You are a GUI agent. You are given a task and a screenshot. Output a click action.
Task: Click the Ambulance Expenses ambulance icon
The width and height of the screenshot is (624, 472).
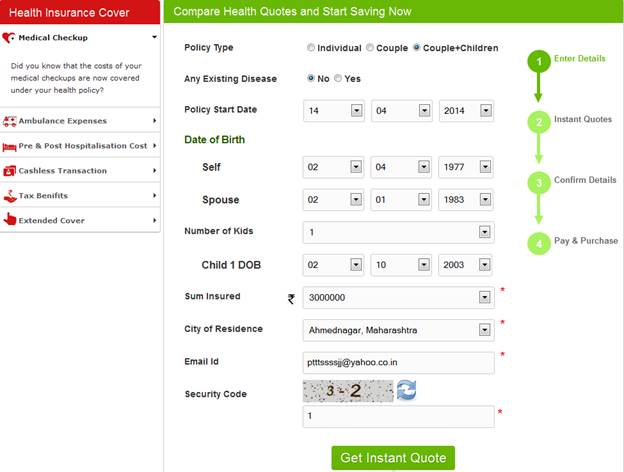click(x=10, y=121)
